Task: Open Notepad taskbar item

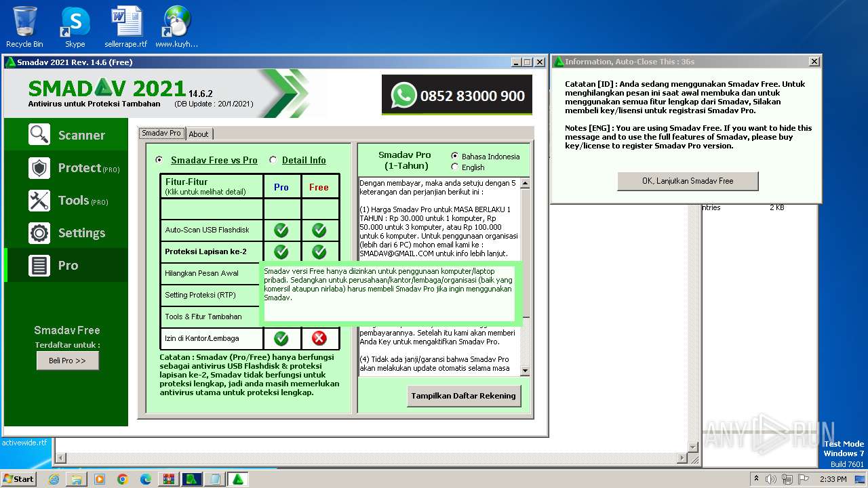Action: pyautogui.click(x=215, y=479)
